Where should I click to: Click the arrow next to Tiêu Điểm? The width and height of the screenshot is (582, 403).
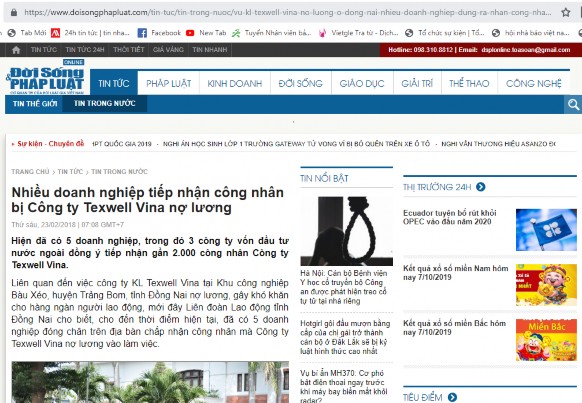coord(452,397)
